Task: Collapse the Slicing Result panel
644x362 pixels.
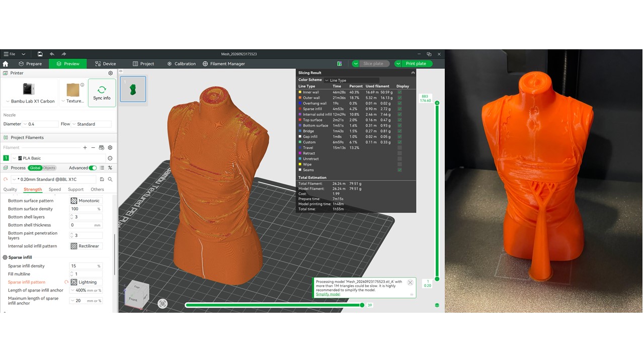Action: tap(413, 73)
